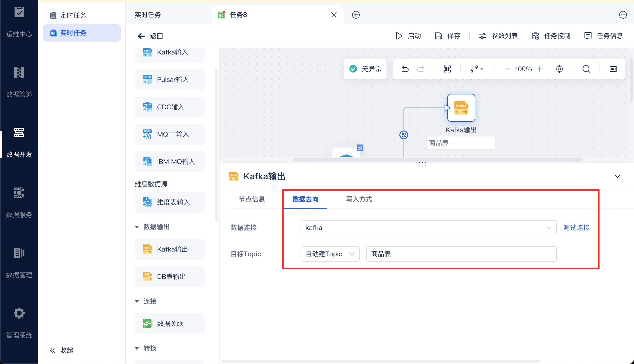Screen dimensions: 634x364
Task: Click the fit-to-screen canvas icon
Action: 447,69
